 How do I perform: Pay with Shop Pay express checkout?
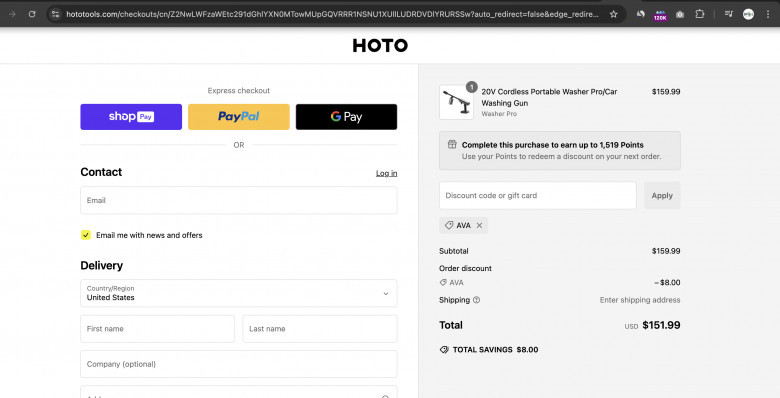click(131, 117)
